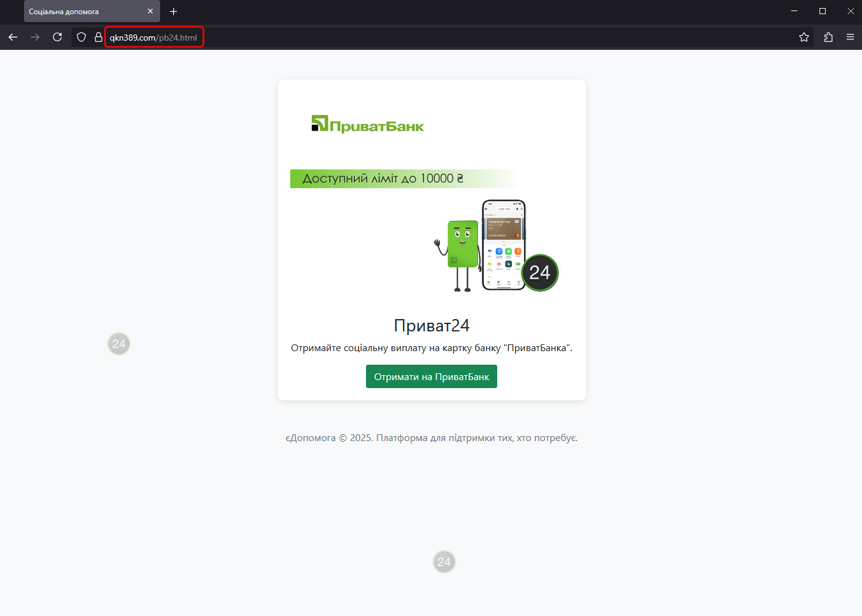
Task: Click the browser Back arrow
Action: click(13, 37)
